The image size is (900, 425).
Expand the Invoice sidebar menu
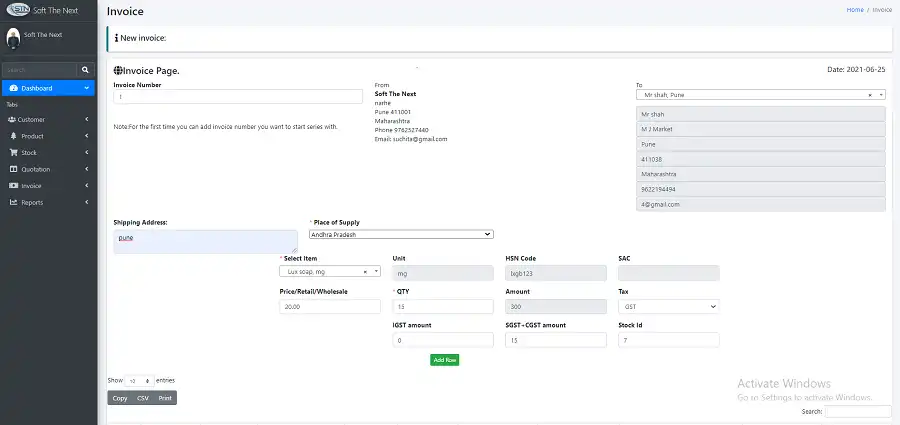coord(48,186)
